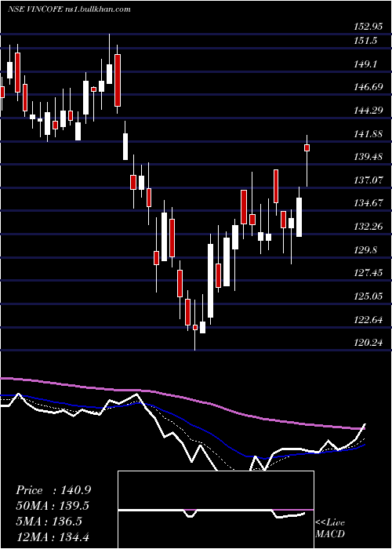Image resolution: width=392 pixels, height=549 pixels.
Task: Click the 120.24 price axis label
Action: click(369, 343)
